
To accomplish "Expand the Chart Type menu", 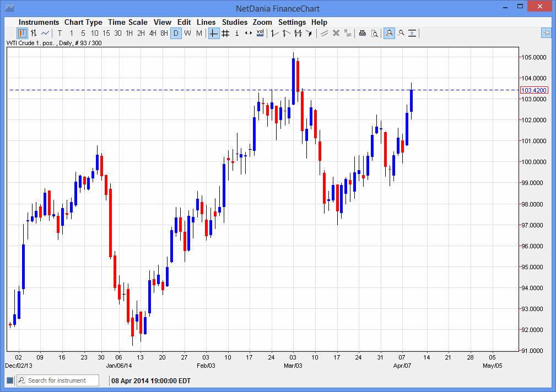I will (83, 22).
